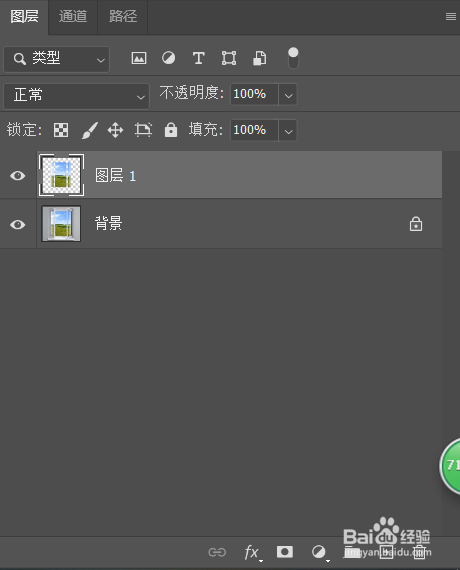Viewport: 460px width, 570px height.
Task: Open the Layers panel menu icon
Action: tap(451, 17)
